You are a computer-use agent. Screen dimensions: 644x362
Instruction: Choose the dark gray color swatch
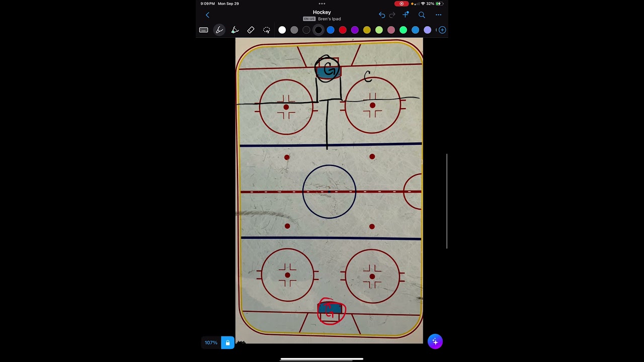(x=306, y=30)
